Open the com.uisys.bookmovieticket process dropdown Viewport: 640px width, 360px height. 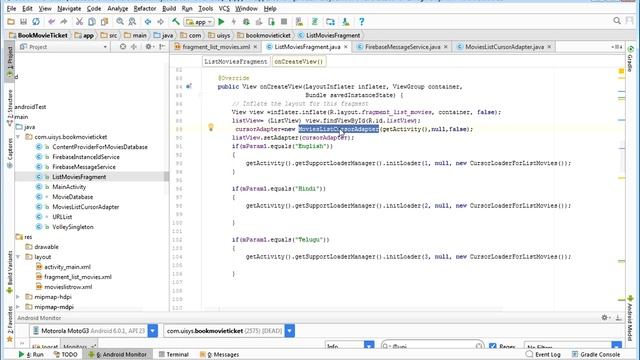289,331
